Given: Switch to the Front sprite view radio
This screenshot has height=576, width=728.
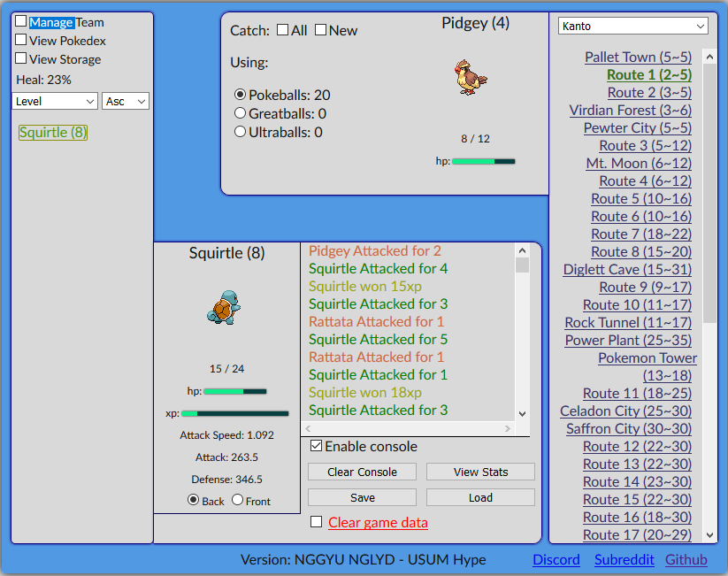Looking at the screenshot, I should [x=237, y=500].
